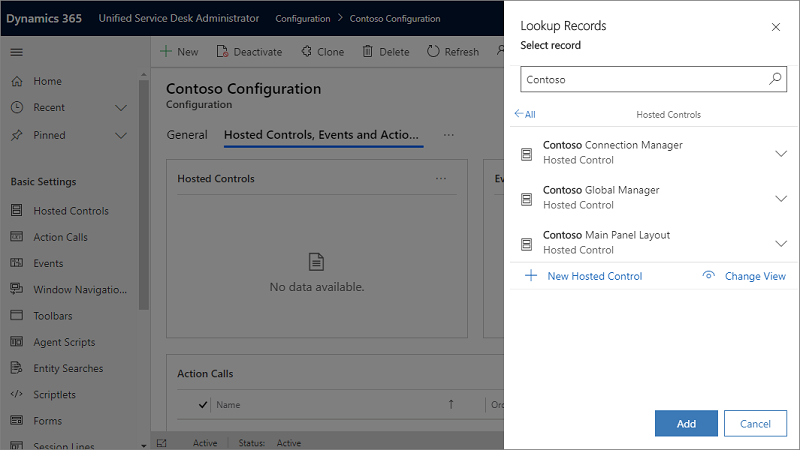This screenshot has height=450, width=800.
Task: Click scroll-down arrow on sidebar scrollbar
Action: (x=144, y=445)
